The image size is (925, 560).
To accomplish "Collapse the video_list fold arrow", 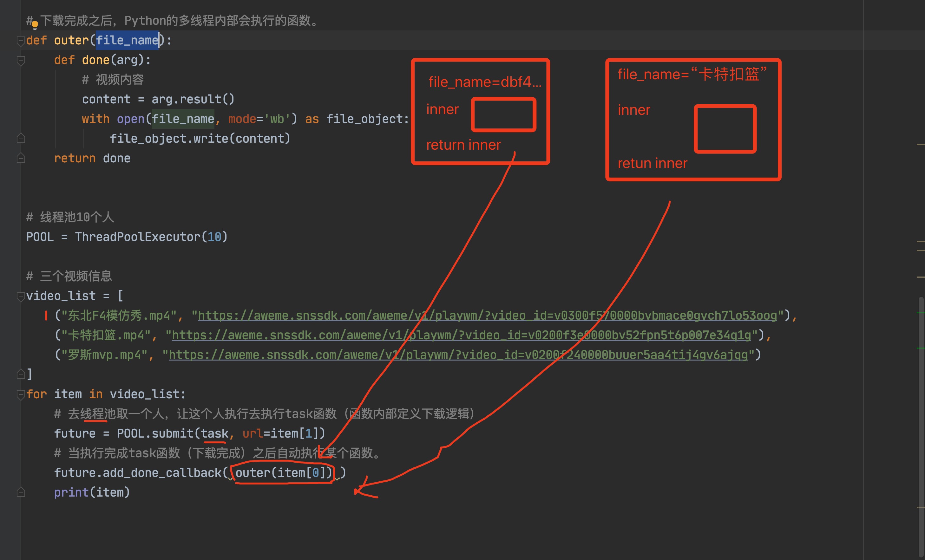I will [21, 296].
